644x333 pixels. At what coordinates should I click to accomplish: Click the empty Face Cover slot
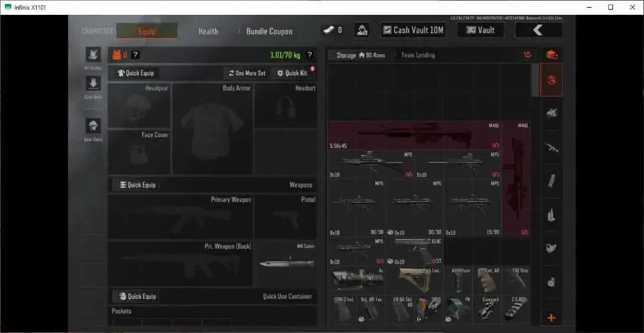click(x=139, y=152)
